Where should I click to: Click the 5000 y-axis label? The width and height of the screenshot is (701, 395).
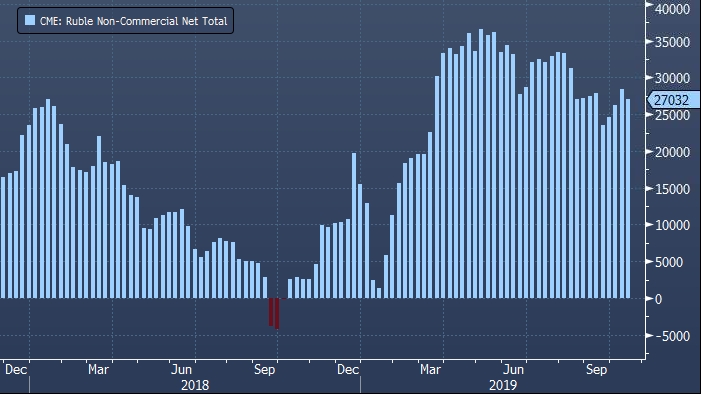(669, 262)
